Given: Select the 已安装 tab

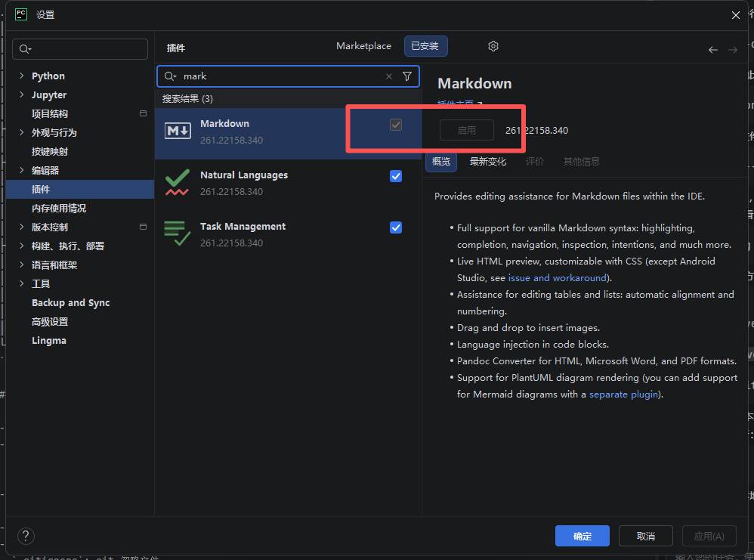Looking at the screenshot, I should [x=425, y=46].
